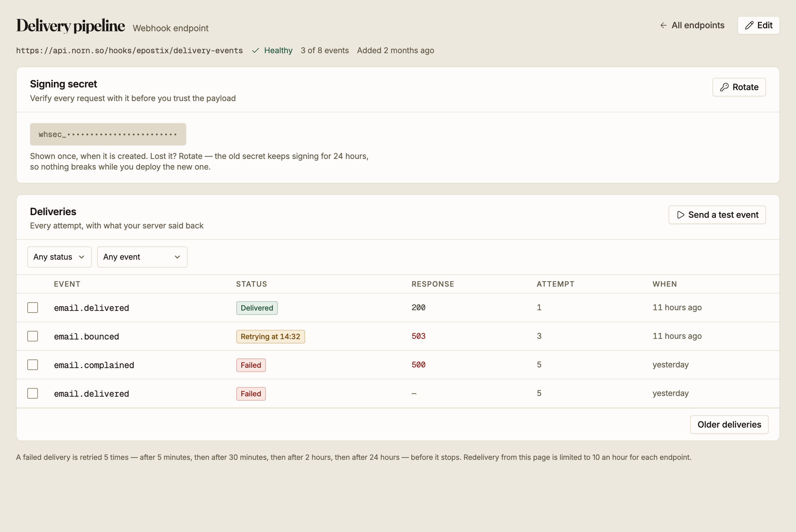
Task: Click 11 hours ago in email.bounced row
Action: 677,336
